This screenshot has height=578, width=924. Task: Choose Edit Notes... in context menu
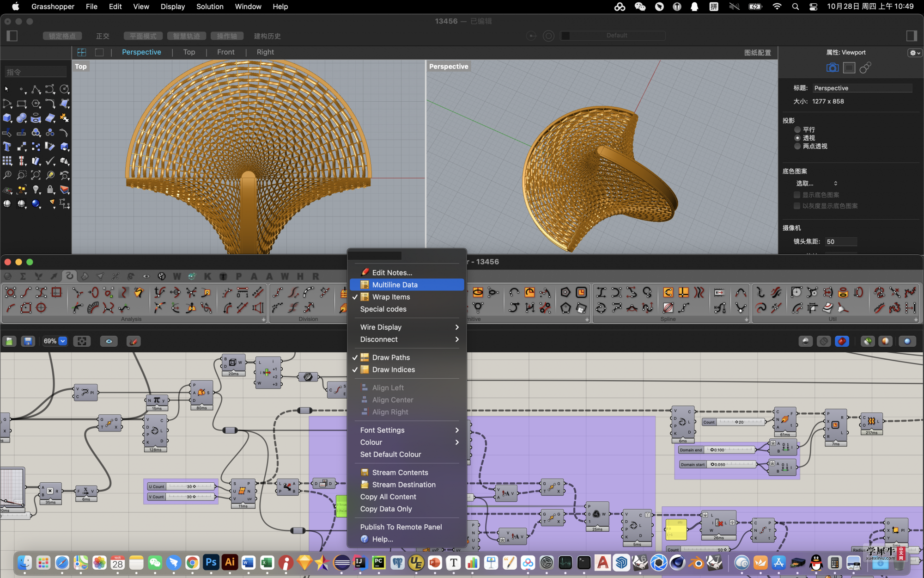click(x=407, y=273)
